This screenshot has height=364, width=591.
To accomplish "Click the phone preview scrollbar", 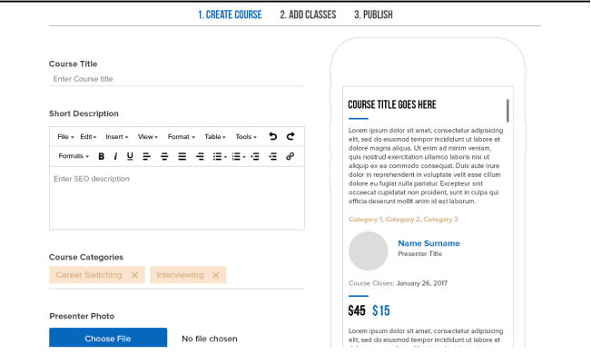I will point(507,111).
